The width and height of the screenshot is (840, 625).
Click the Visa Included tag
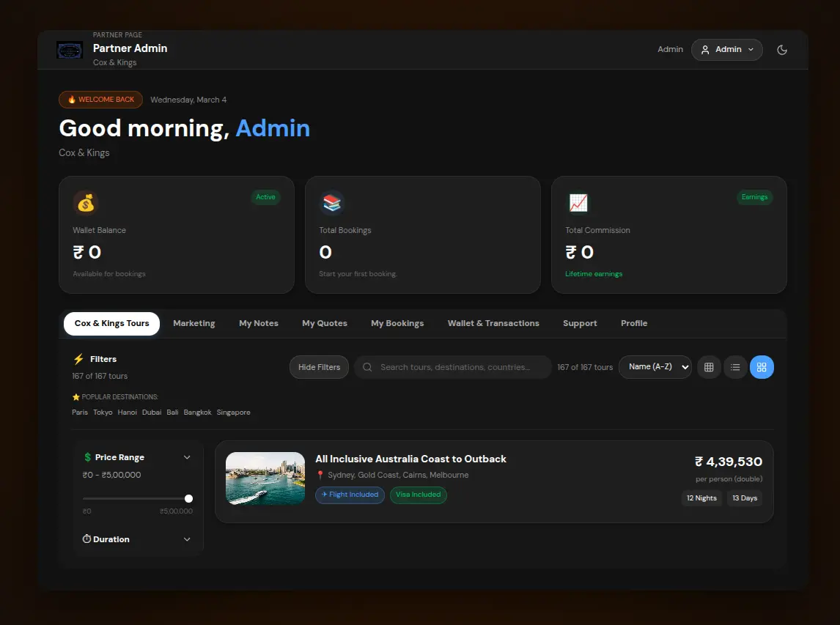419,495
